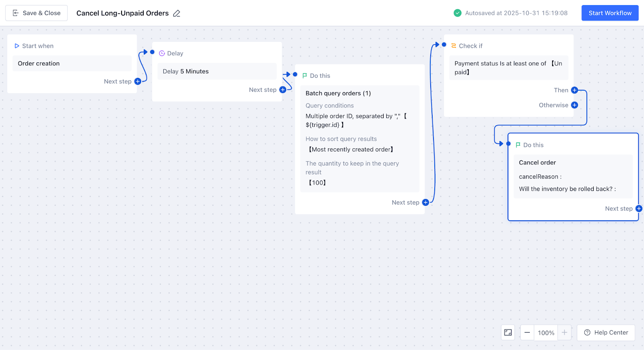The width and height of the screenshot is (644, 350).
Task: Add step after Batch query orders node
Action: tap(425, 203)
